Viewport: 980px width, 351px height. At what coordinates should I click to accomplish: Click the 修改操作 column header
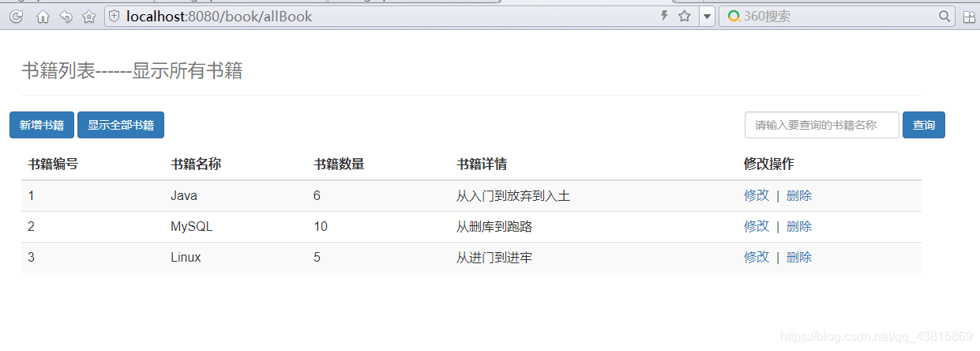(x=769, y=164)
